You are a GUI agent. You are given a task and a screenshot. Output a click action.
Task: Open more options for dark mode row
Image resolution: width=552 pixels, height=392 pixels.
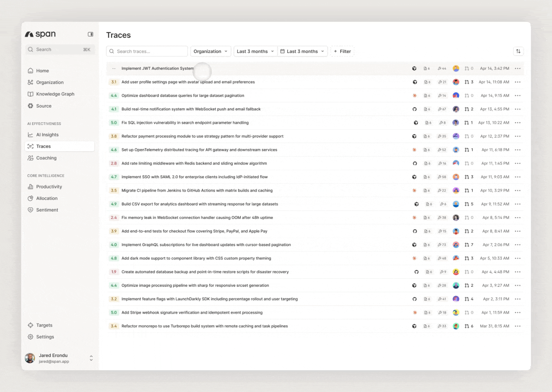click(517, 258)
